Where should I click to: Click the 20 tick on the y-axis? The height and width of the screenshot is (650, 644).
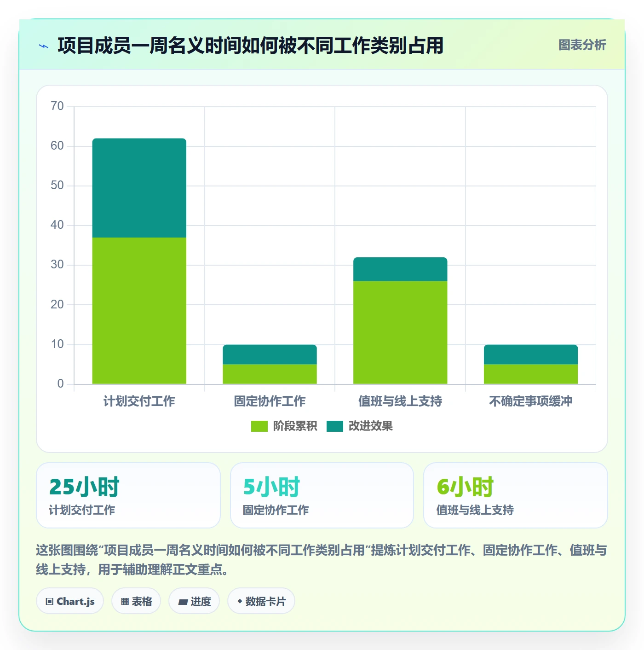tap(57, 304)
